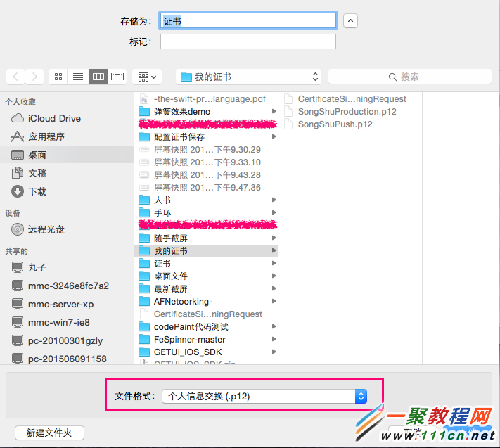Open the item arrangement dropdown
Screen dimensions: 500x448
coord(147,77)
